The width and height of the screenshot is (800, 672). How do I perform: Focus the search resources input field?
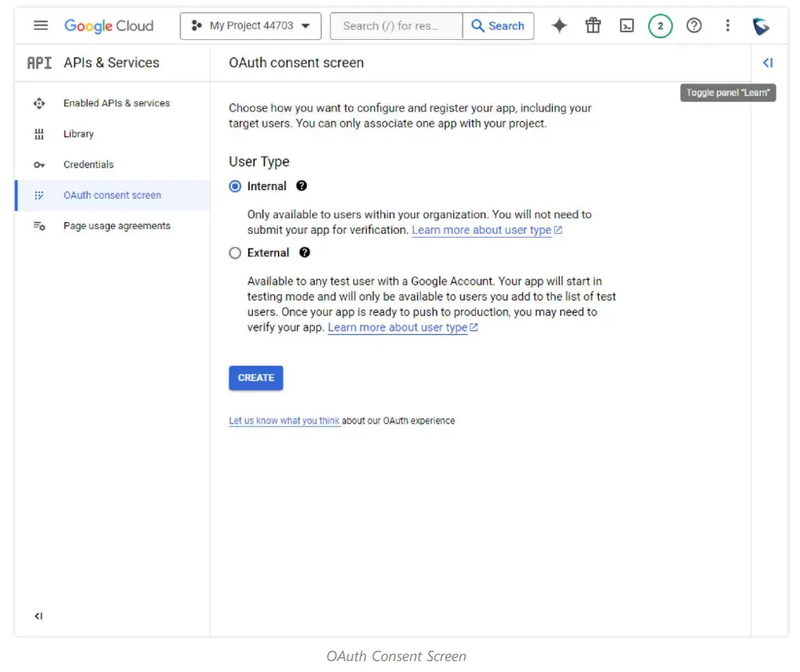396,26
